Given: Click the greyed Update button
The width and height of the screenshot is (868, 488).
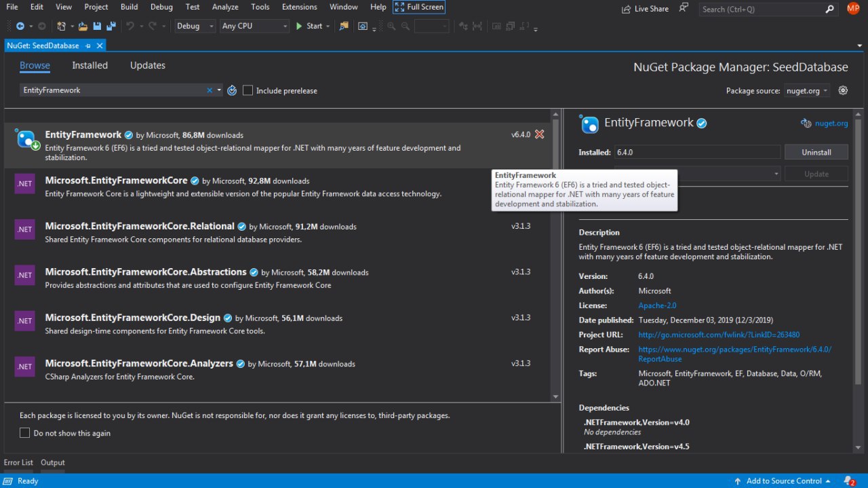Looking at the screenshot, I should [x=816, y=174].
